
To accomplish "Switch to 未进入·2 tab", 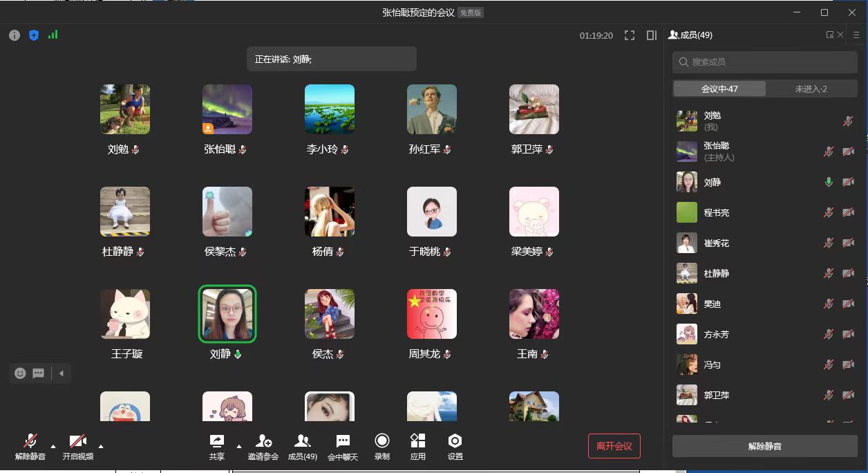I will point(811,89).
